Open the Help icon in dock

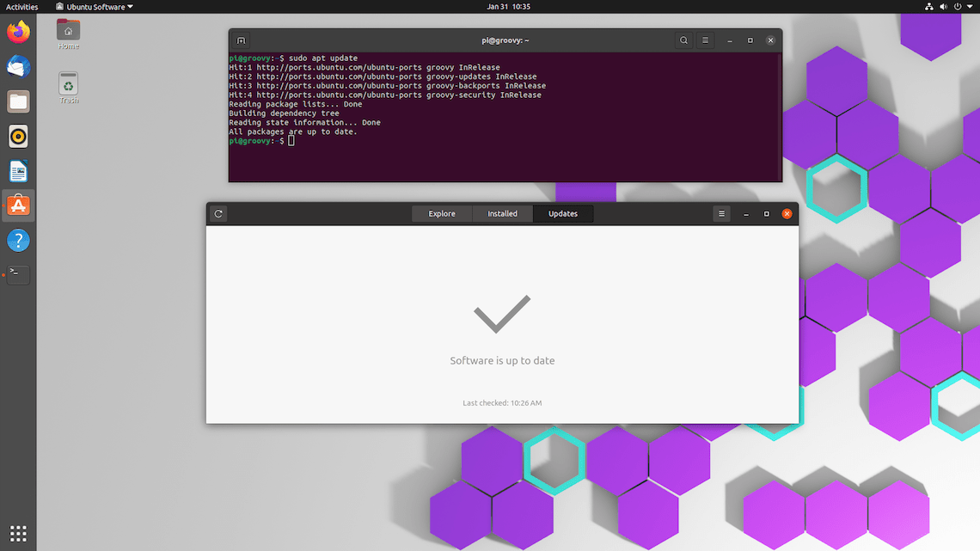point(18,241)
